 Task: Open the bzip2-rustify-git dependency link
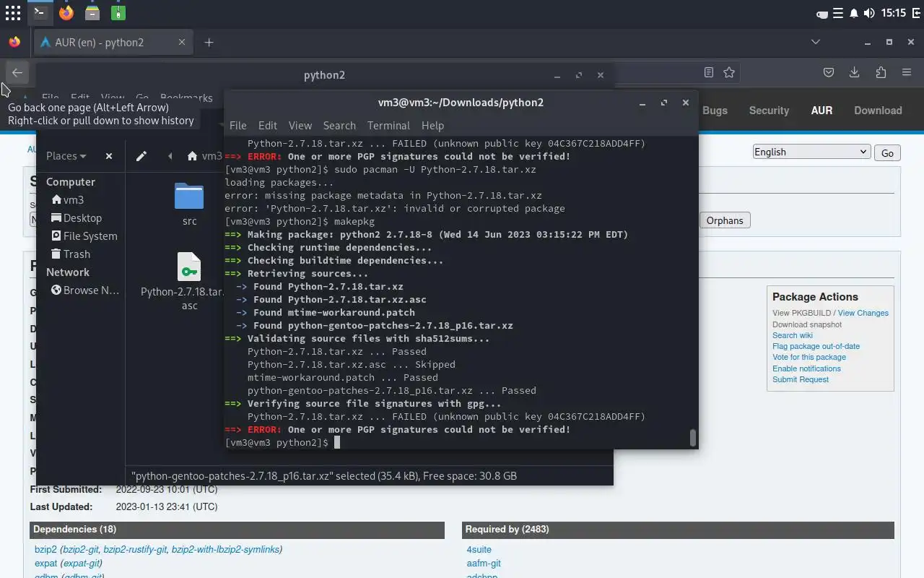tap(135, 549)
